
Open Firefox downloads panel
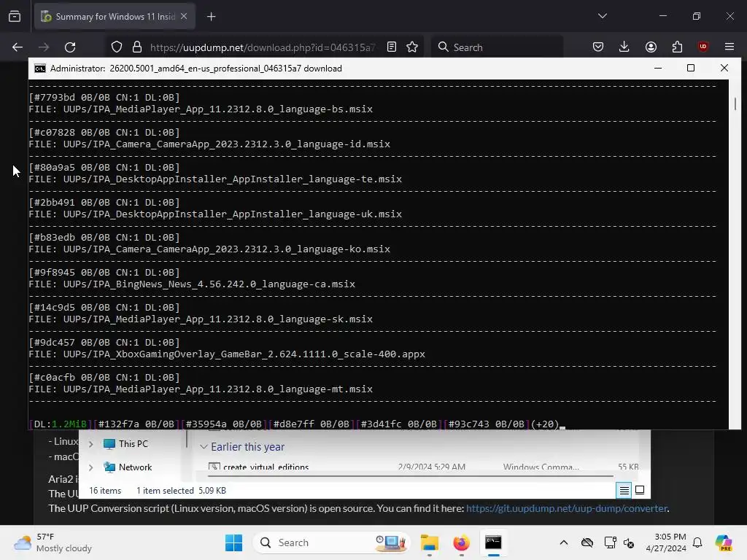point(624,47)
